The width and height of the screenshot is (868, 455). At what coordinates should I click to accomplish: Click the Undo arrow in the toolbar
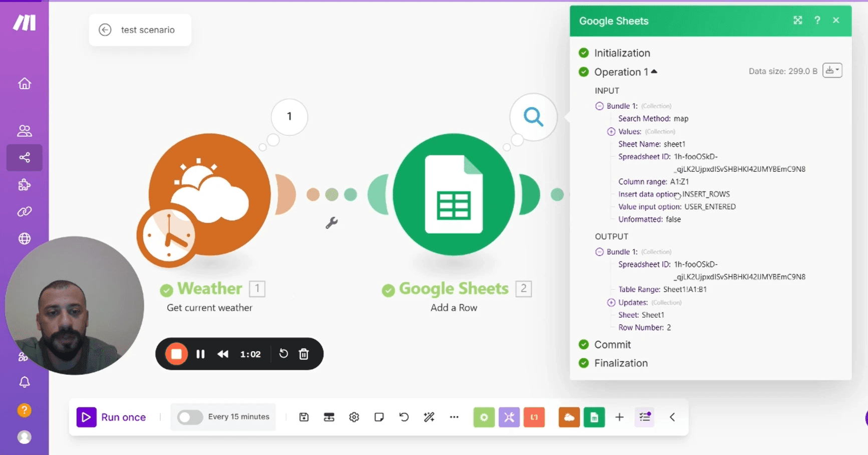pos(404,417)
